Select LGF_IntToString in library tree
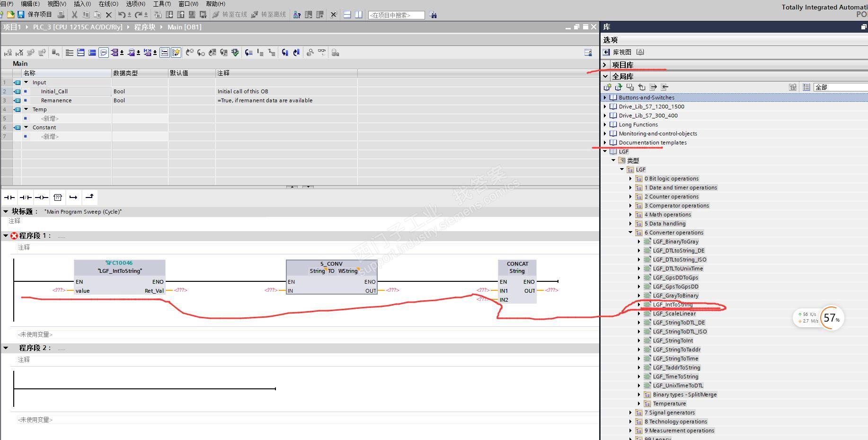This screenshot has width=868, height=440. 673,305
